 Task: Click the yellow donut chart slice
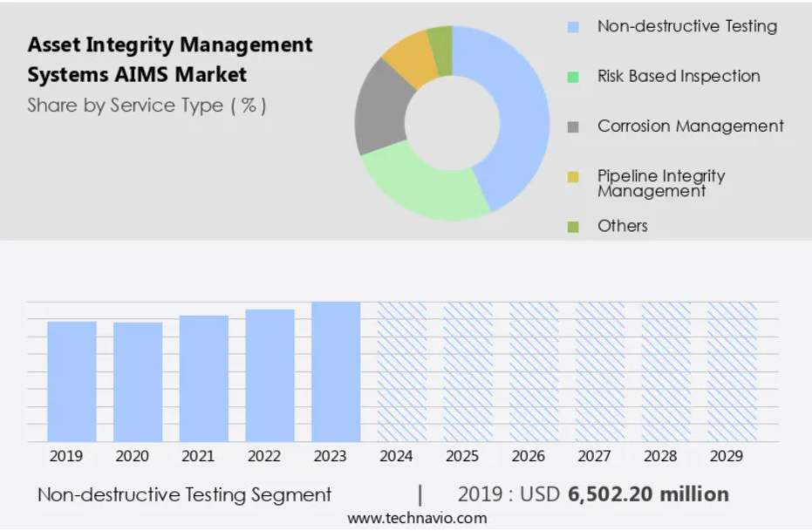(x=412, y=59)
